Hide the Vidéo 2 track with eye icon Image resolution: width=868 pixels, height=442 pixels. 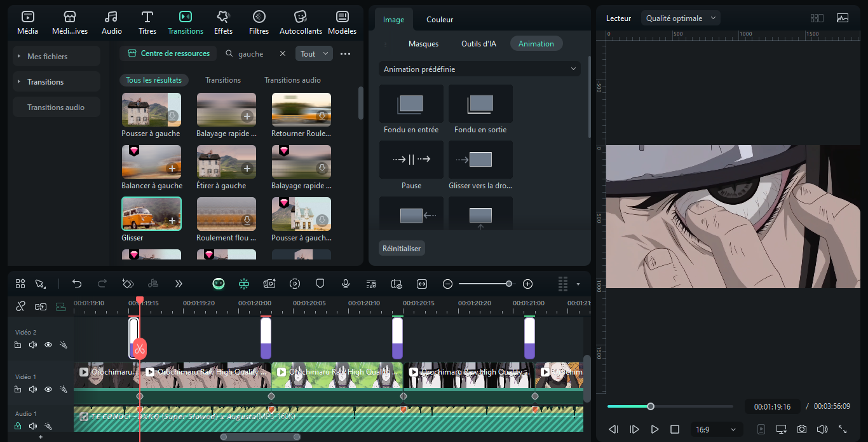coord(48,345)
